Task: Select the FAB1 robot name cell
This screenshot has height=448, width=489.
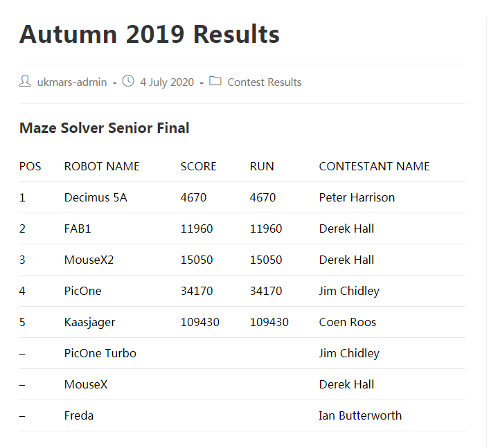Action: (x=78, y=229)
